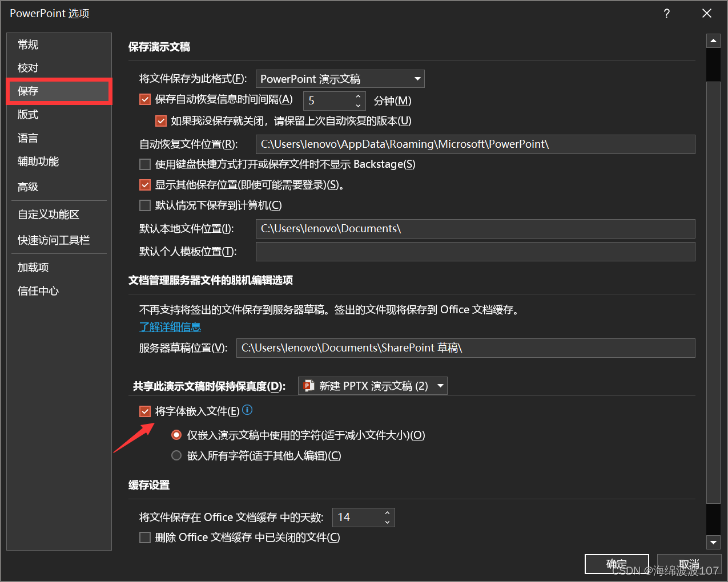
Task: Increase cache days with up arrow
Action: pos(387,512)
